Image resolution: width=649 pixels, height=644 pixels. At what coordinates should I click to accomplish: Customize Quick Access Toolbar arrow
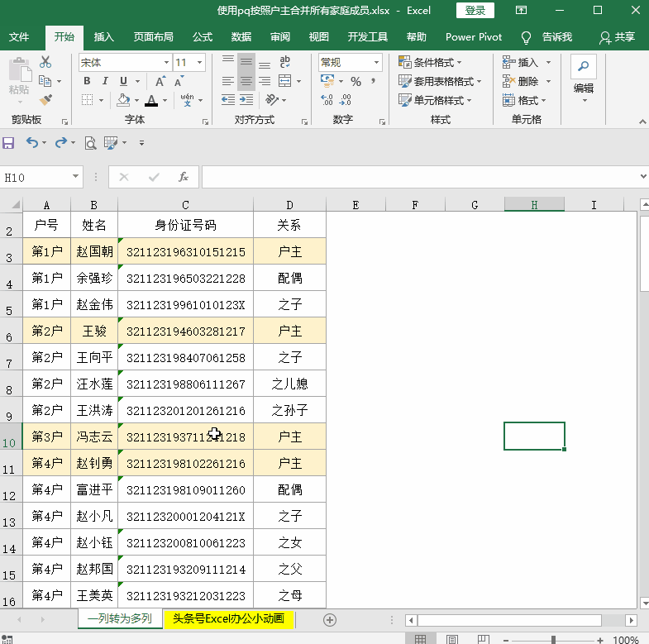tap(141, 143)
